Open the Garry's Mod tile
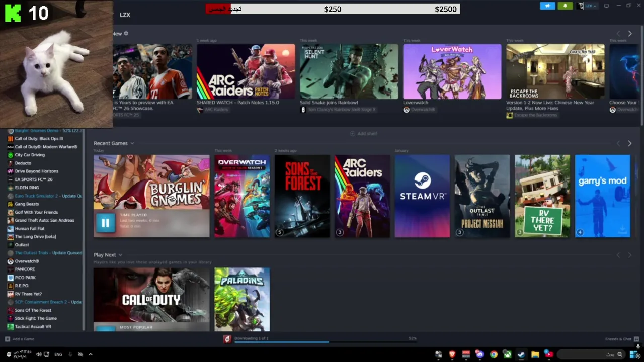 [x=602, y=196]
